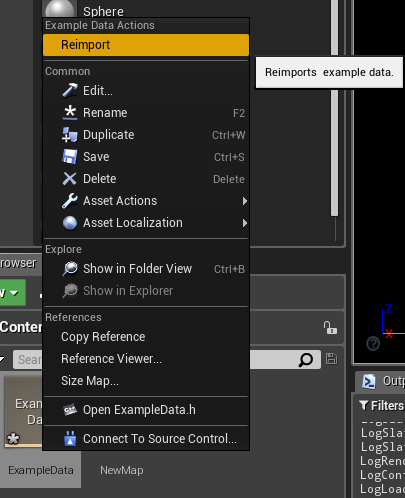Image resolution: width=405 pixels, height=498 pixels.
Task: Click the Delete X icon
Action: [70, 179]
